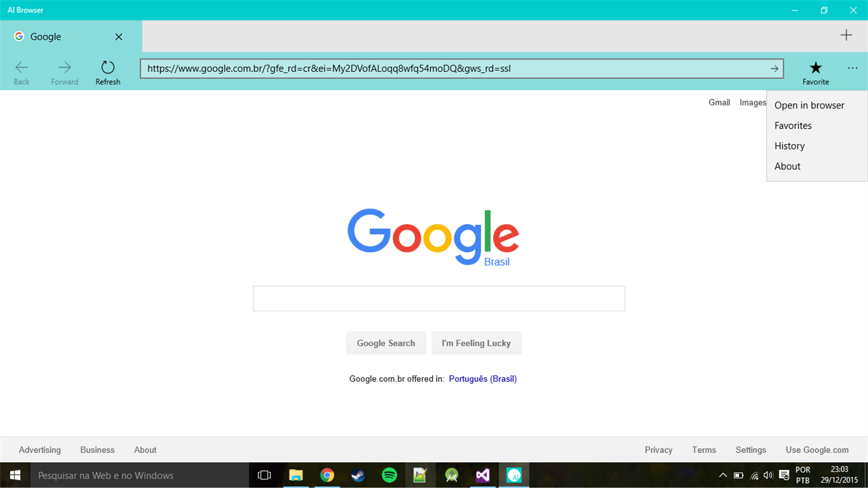
Task: Close the Google tab
Action: pyautogui.click(x=119, y=37)
